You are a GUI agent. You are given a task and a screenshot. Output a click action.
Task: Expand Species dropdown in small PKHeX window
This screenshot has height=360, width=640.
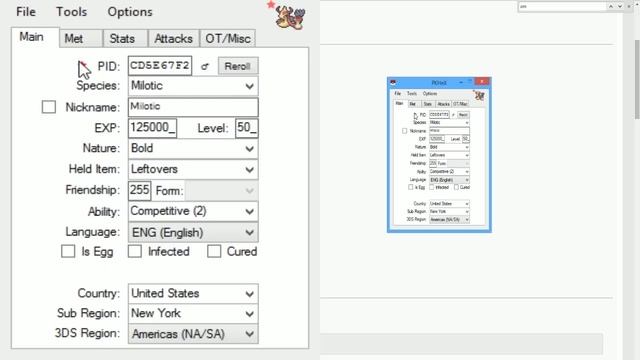pyautogui.click(x=449, y=122)
